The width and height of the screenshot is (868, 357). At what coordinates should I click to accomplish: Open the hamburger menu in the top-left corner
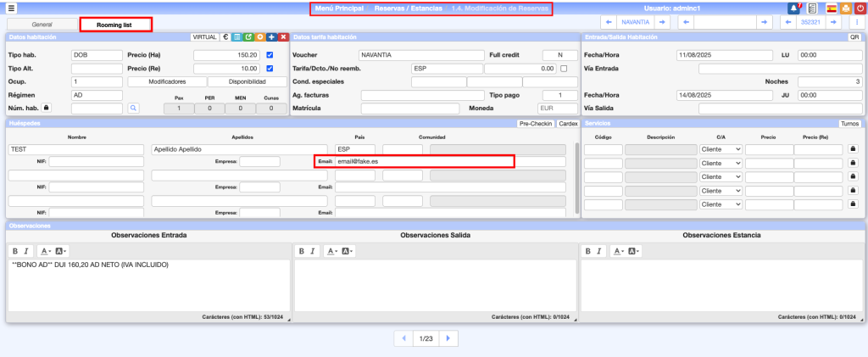(x=12, y=8)
